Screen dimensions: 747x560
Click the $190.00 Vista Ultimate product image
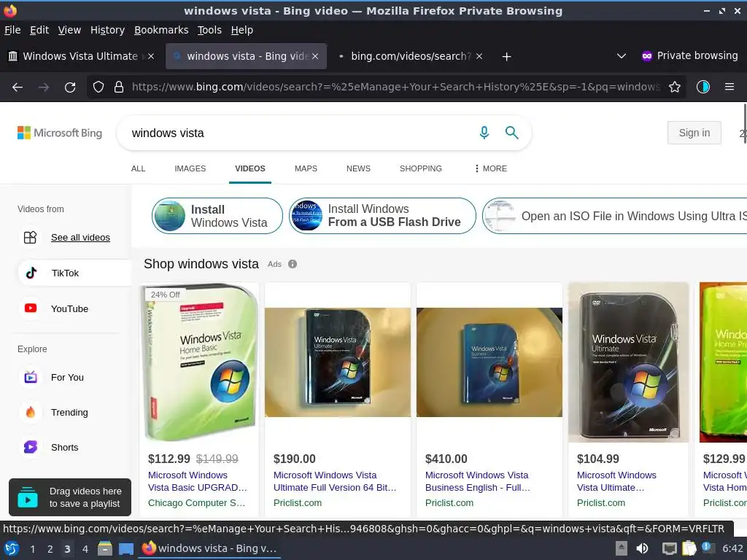338,362
